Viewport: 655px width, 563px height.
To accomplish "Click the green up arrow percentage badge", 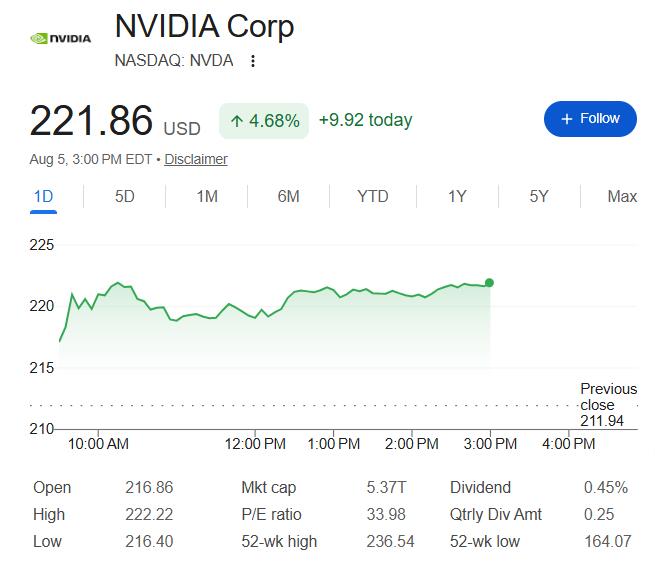I will tap(264, 121).
